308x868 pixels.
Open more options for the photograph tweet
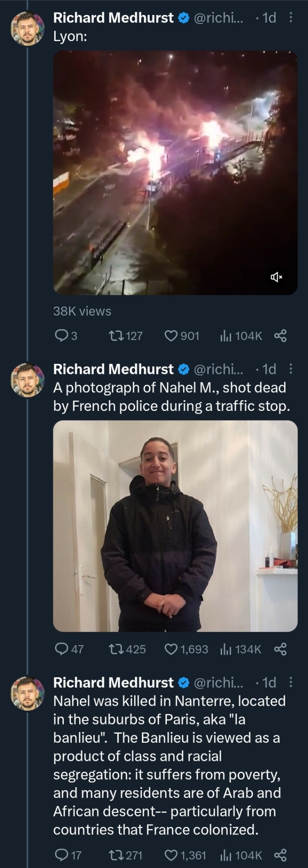[x=291, y=369]
